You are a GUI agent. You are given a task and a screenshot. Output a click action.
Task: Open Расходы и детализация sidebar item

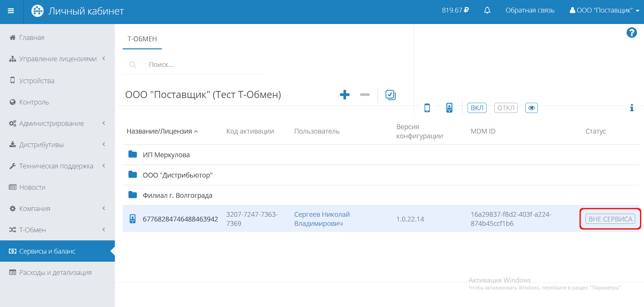[55, 273]
